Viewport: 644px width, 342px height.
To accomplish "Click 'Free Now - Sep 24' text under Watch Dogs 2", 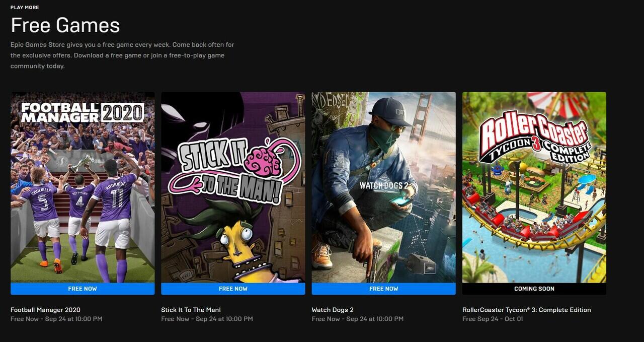I will [x=358, y=319].
